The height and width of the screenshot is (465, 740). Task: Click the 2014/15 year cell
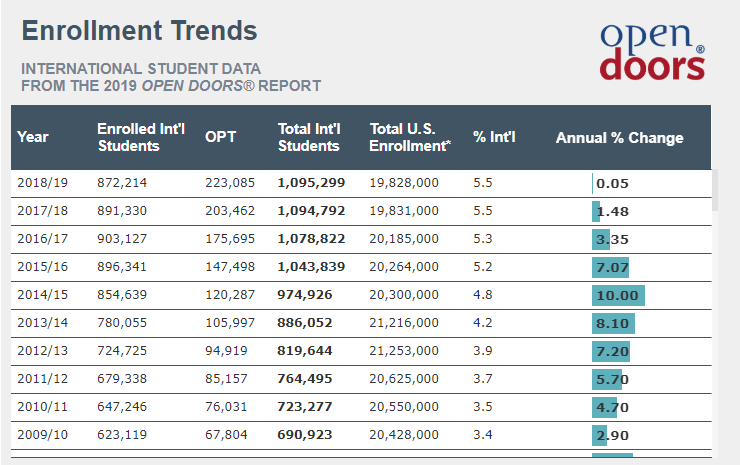click(42, 295)
